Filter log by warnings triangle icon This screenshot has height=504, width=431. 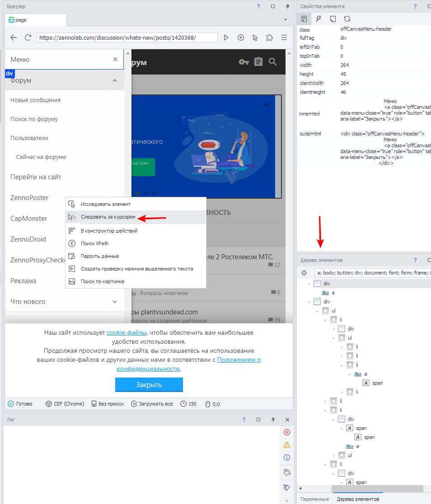(x=287, y=445)
